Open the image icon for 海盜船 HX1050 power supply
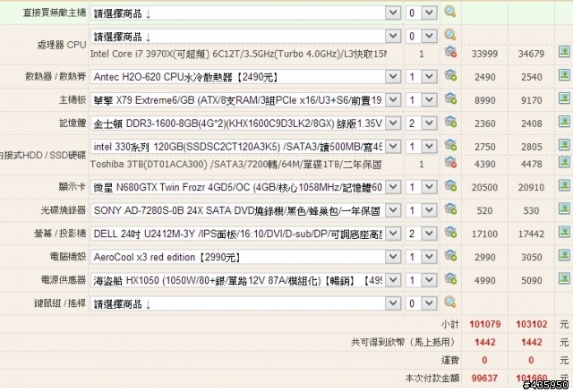Image resolution: width=573 pixels, height=392 pixels. pos(564,278)
